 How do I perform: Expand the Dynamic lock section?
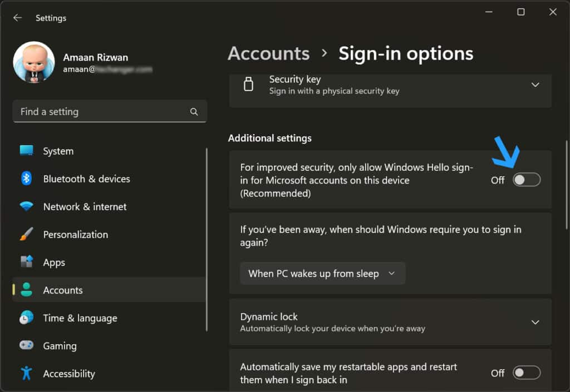pos(535,322)
